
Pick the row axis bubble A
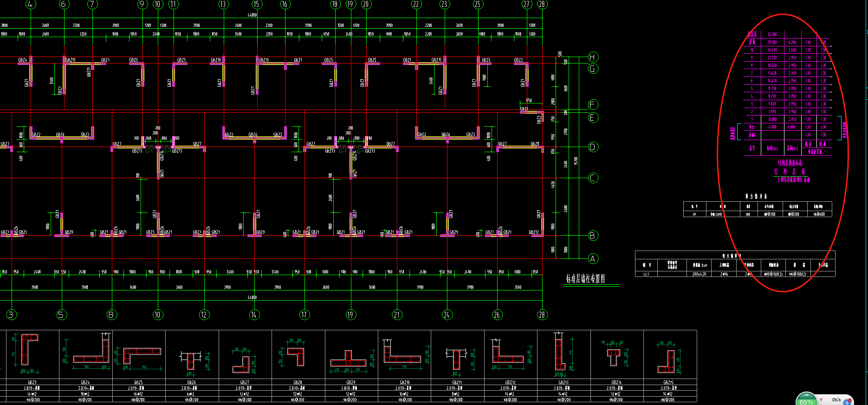[593, 258]
